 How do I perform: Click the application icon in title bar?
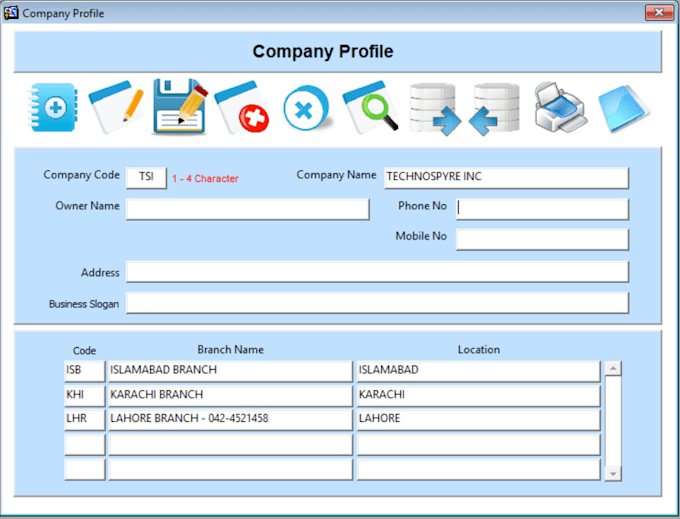point(11,13)
